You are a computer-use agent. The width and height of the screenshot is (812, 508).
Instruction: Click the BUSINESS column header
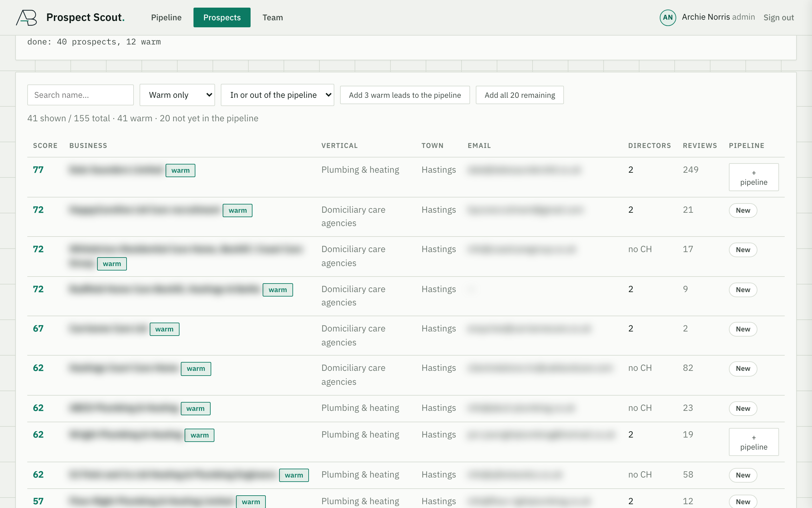coord(88,145)
